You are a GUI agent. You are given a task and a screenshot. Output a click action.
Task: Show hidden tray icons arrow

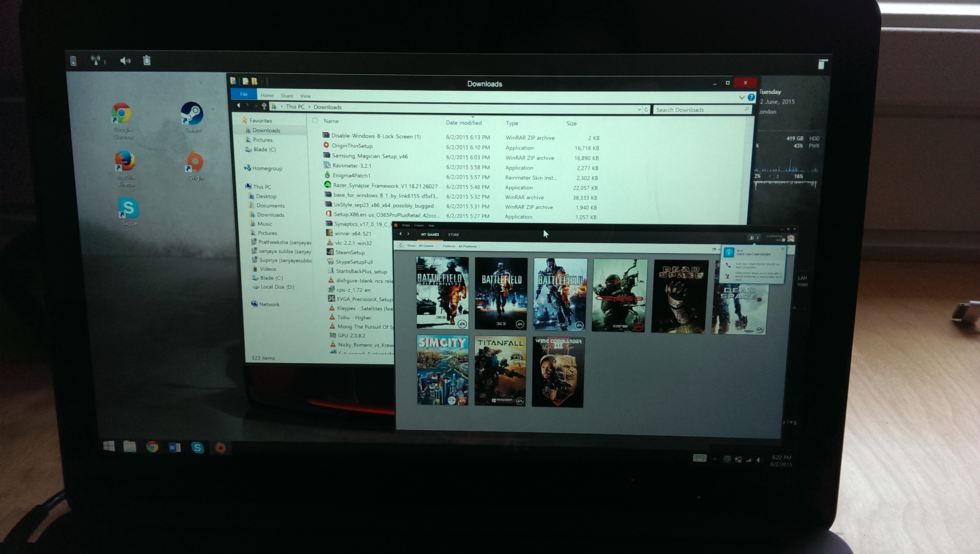(715, 459)
